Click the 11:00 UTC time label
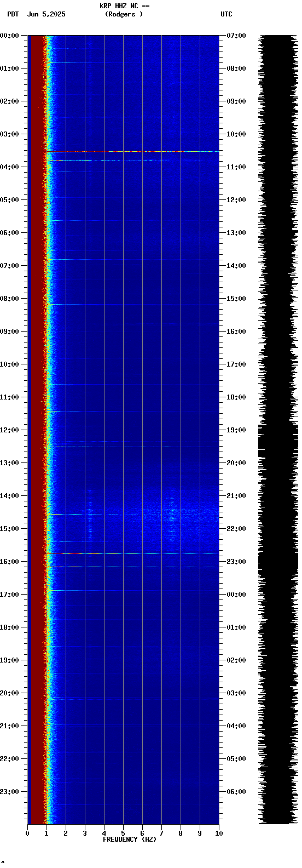Image resolution: width=302 pixels, height=868 pixels. tap(236, 167)
